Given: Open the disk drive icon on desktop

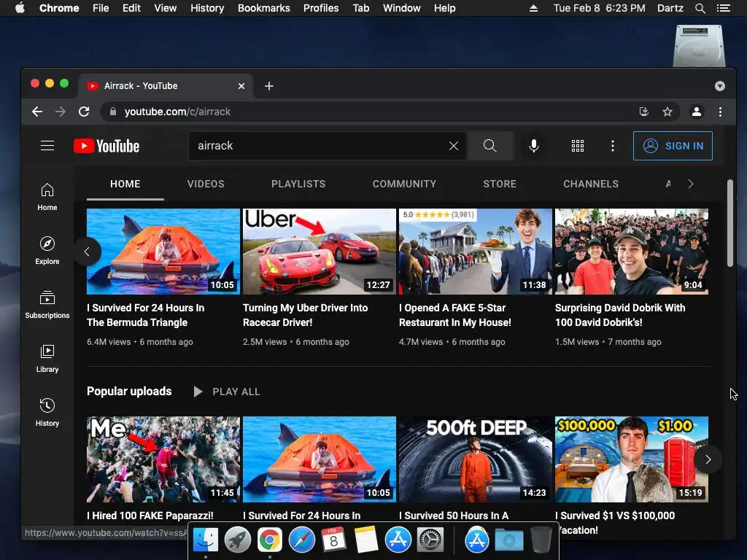Looking at the screenshot, I should [x=699, y=45].
